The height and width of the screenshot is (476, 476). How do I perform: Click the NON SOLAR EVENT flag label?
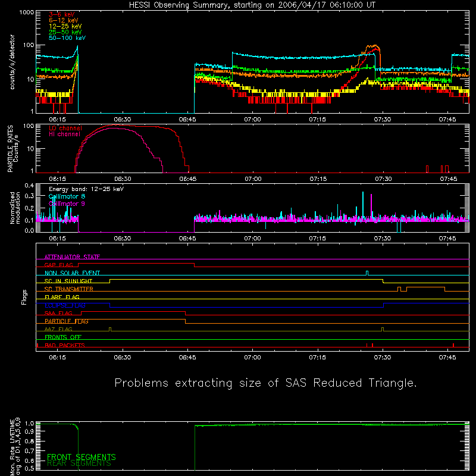[72, 273]
